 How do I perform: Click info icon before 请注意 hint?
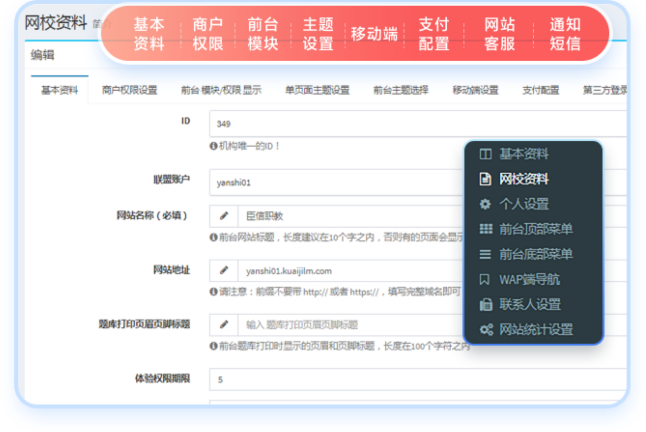pyautogui.click(x=213, y=292)
